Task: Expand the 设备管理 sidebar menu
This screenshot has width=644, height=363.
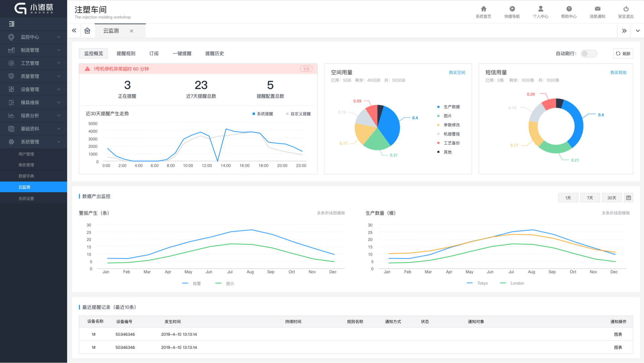Action: (34, 89)
